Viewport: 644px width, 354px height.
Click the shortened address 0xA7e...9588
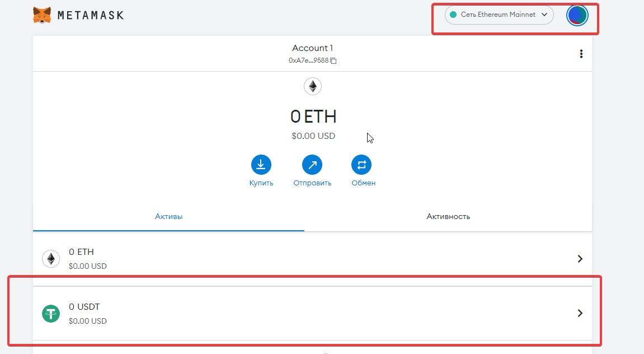point(308,60)
